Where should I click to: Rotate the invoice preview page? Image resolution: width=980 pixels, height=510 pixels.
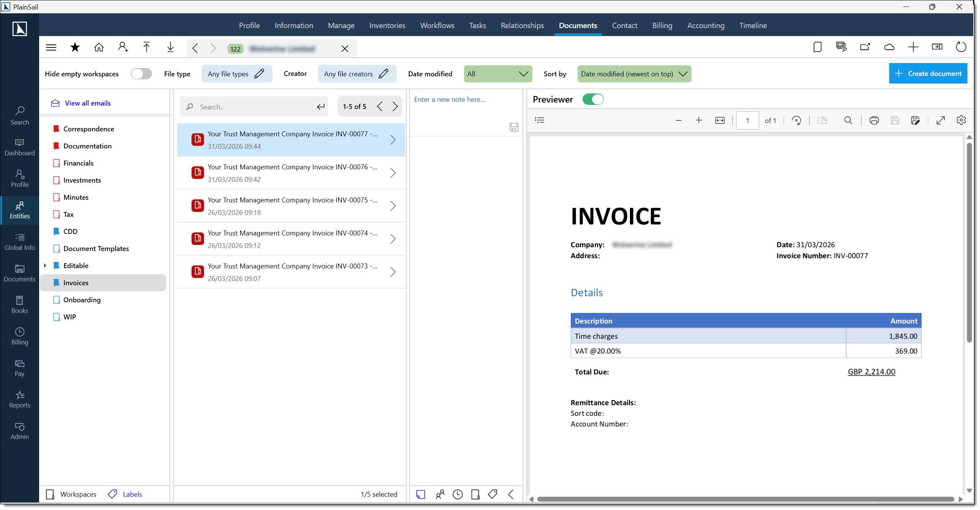point(796,120)
